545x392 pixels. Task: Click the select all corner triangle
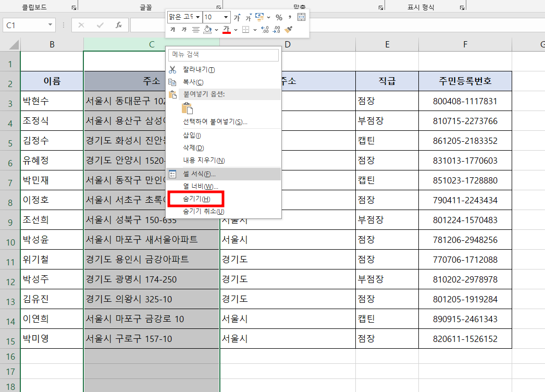click(14, 44)
